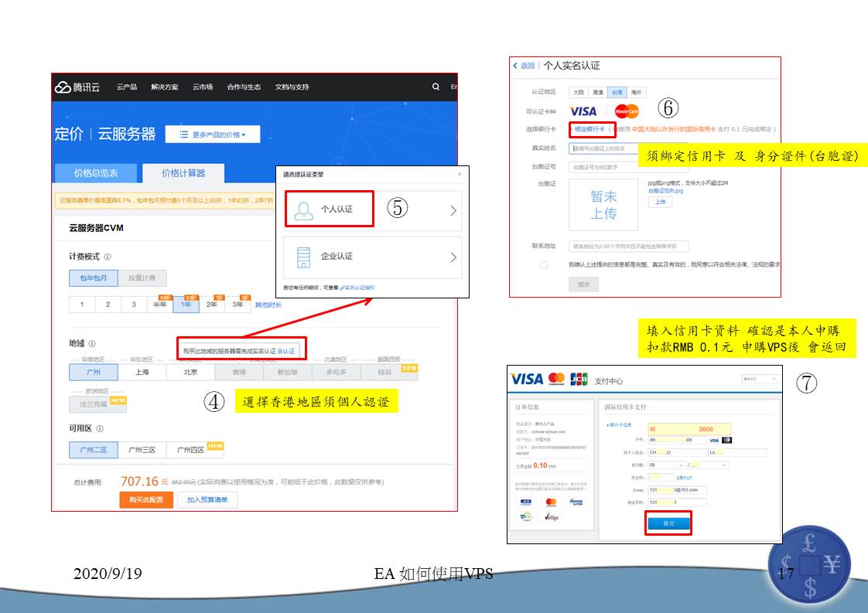Click the Tencent Cloud logo
Image resolution: width=868 pixels, height=613 pixels.
coord(77,87)
